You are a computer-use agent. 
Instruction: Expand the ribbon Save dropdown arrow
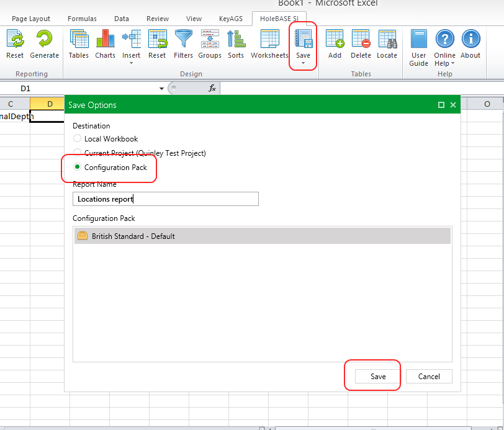303,63
